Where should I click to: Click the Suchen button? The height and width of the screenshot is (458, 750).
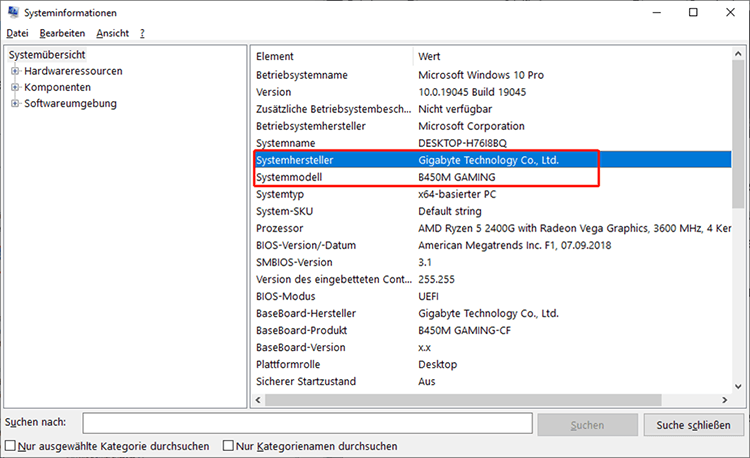click(x=587, y=425)
